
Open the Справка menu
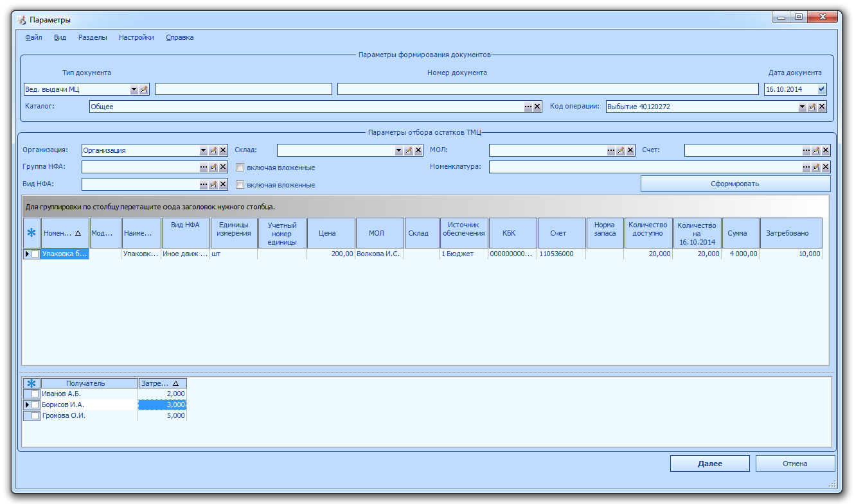point(180,37)
